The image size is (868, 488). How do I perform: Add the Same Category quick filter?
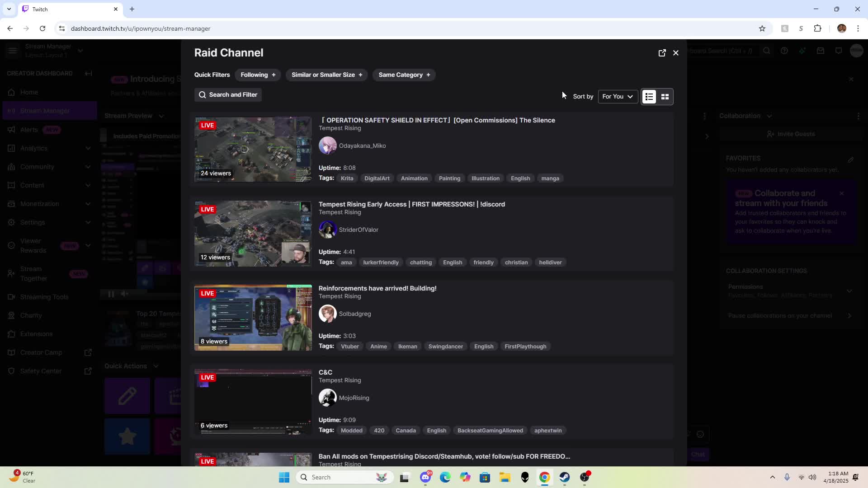(x=404, y=75)
